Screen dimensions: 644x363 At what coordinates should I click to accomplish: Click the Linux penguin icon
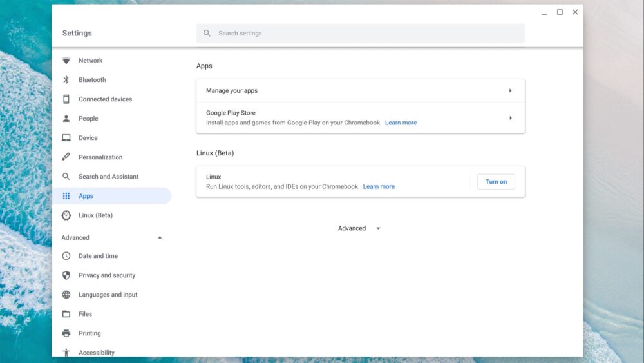tap(66, 215)
